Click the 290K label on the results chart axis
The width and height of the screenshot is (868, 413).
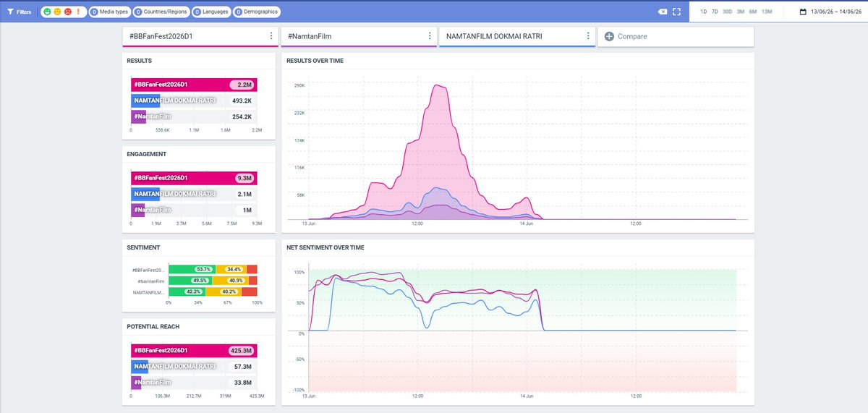(299, 85)
